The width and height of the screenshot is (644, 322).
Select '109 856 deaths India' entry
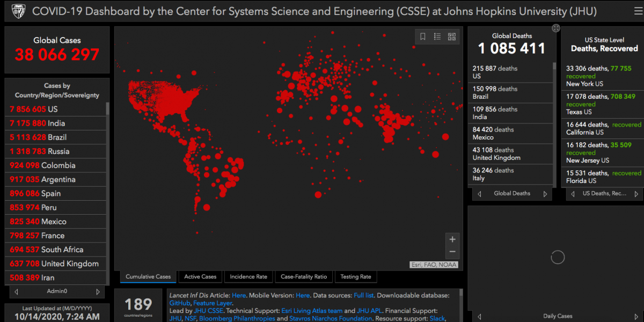click(x=511, y=113)
